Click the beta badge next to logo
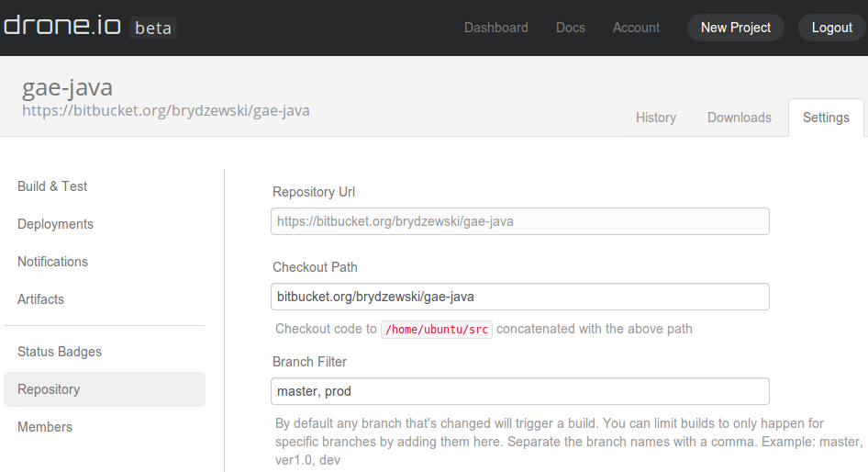 coord(153,28)
